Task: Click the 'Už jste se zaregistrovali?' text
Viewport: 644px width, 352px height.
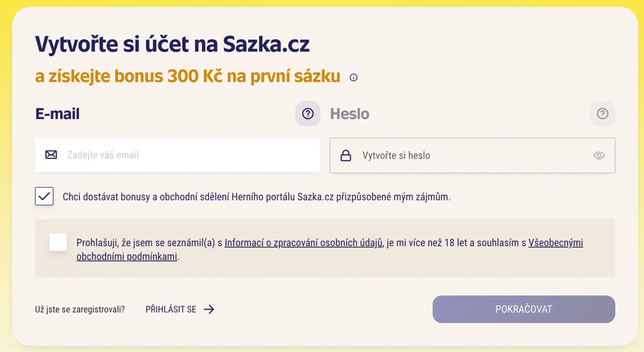Action: point(80,309)
